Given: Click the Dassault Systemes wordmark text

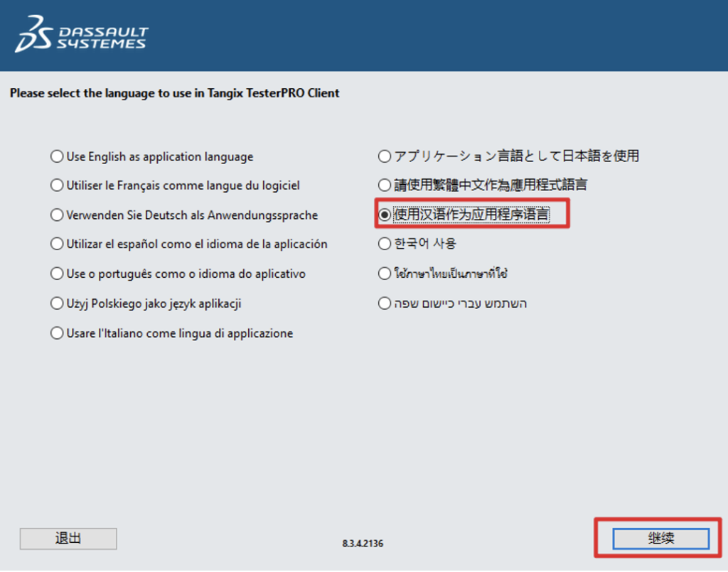Looking at the screenshot, I should (102, 38).
